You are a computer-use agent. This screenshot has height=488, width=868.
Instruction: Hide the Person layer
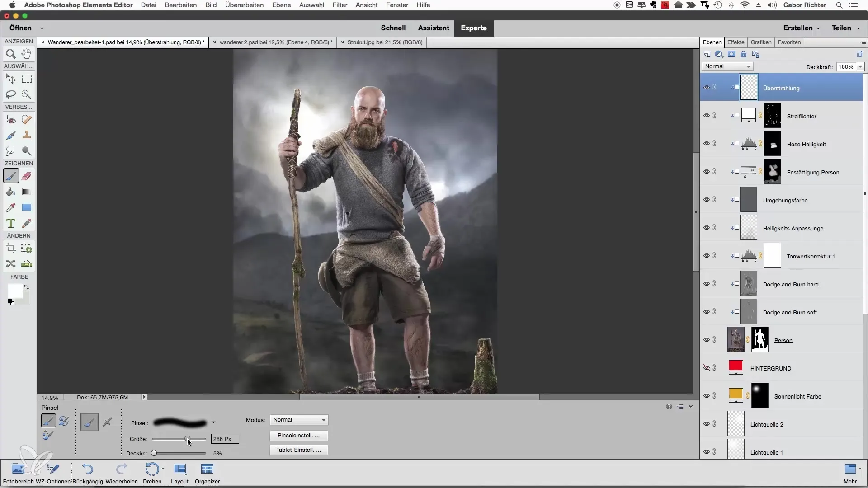point(707,340)
